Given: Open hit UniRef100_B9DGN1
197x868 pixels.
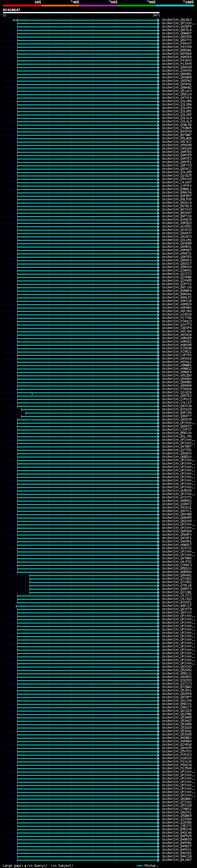Looking at the screenshot, I should pyautogui.click(x=177, y=50).
